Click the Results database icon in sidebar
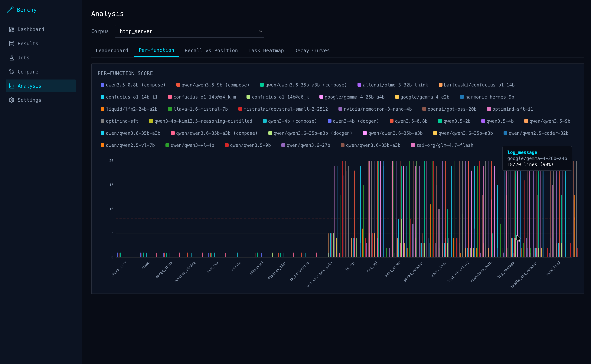 tap(11, 44)
